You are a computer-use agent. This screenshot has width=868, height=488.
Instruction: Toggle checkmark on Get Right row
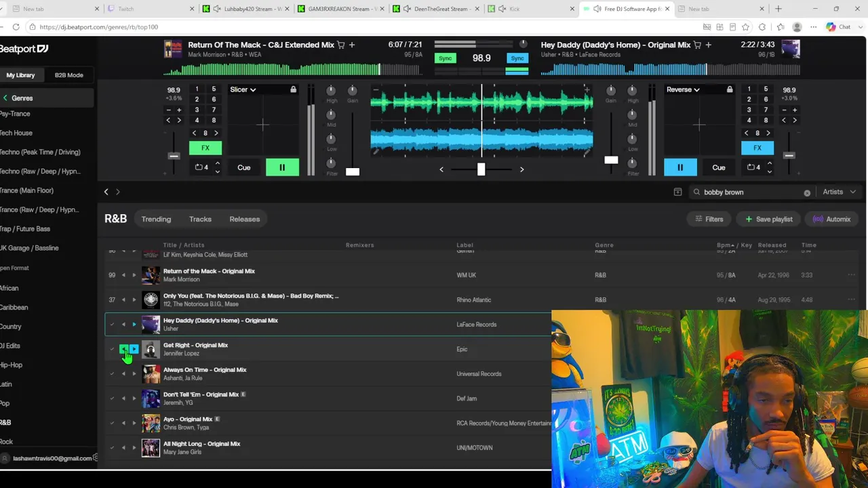[x=112, y=349]
